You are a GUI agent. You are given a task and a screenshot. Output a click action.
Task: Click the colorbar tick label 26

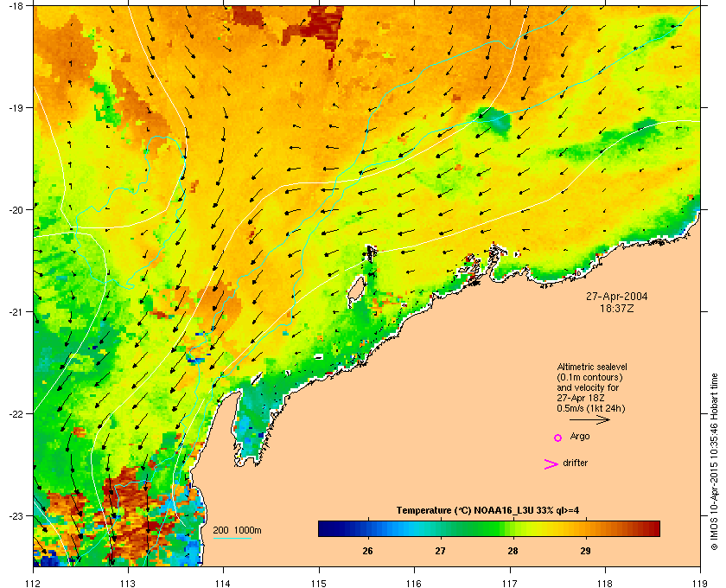[x=367, y=551]
